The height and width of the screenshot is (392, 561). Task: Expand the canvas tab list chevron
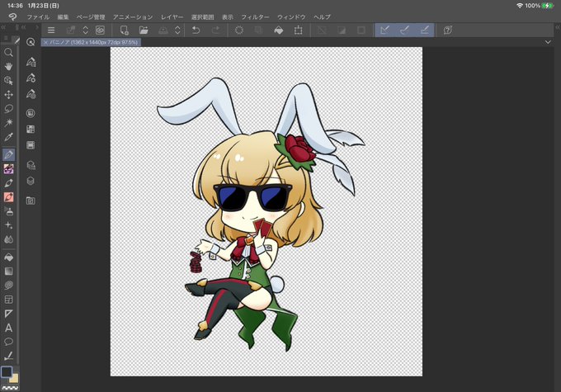[548, 42]
